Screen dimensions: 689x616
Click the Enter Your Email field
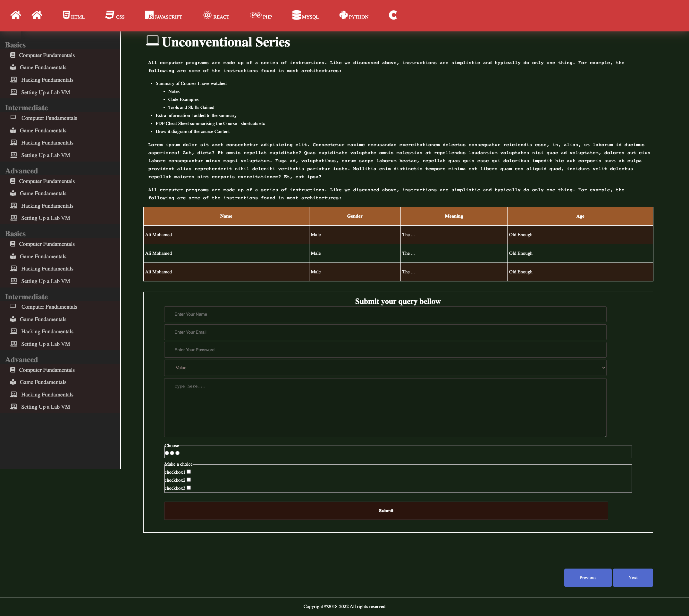[385, 332]
